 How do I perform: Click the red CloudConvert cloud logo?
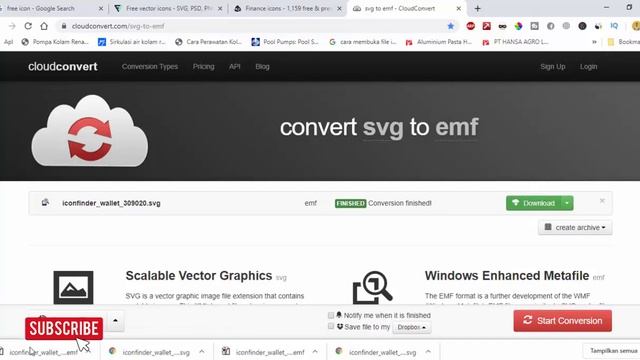pos(90,131)
